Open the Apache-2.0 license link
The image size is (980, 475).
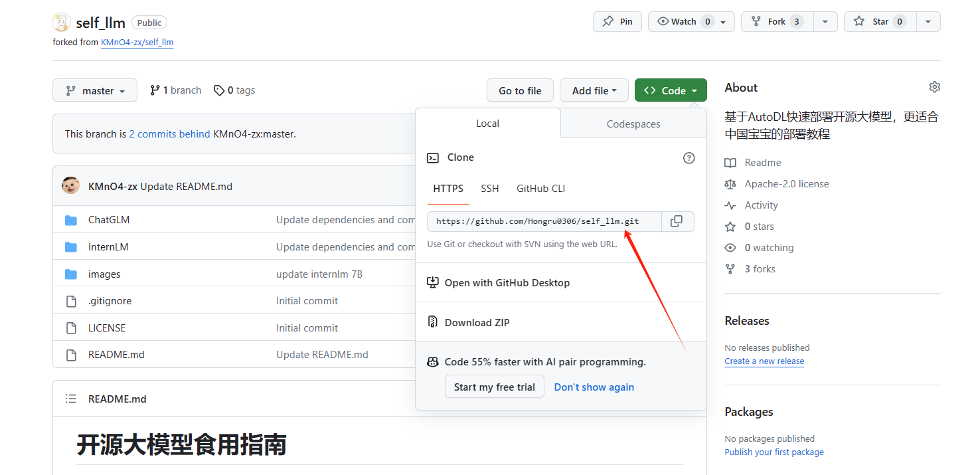[x=787, y=184]
